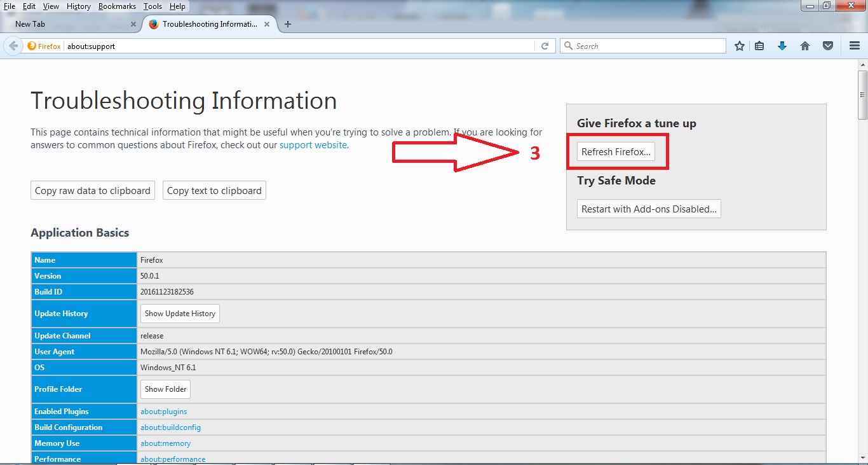Click the Search input field
868x465 pixels.
pyautogui.click(x=642, y=46)
